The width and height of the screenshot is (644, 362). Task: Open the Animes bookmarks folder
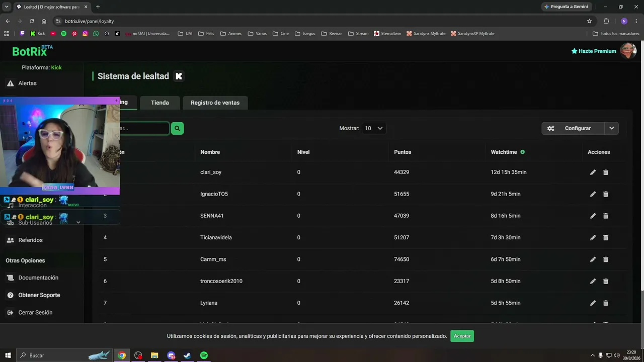click(231, 34)
